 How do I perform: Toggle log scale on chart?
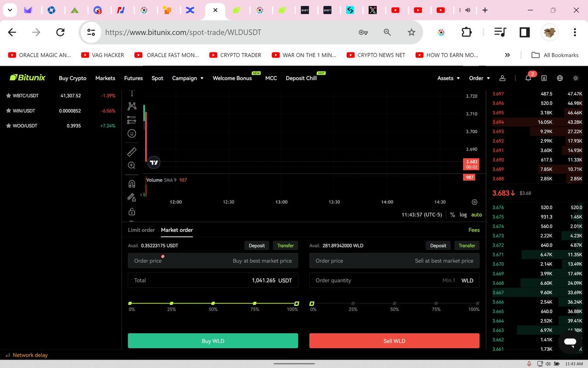(x=463, y=215)
